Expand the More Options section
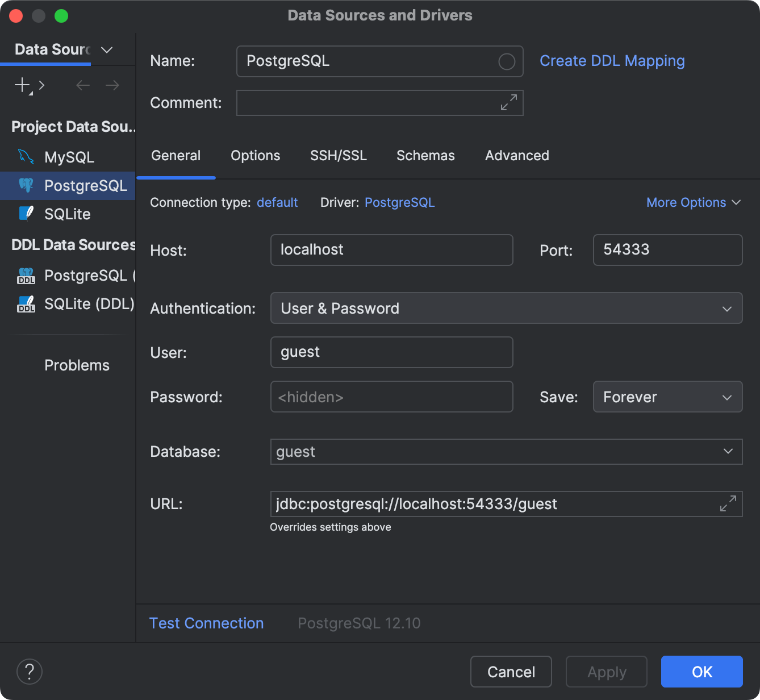Image resolution: width=760 pixels, height=700 pixels. coord(693,202)
